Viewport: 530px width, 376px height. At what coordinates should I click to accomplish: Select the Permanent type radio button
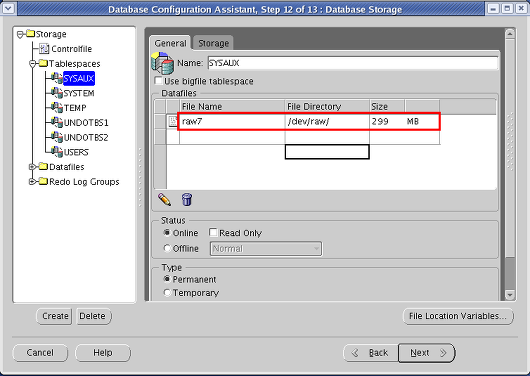tap(167, 279)
